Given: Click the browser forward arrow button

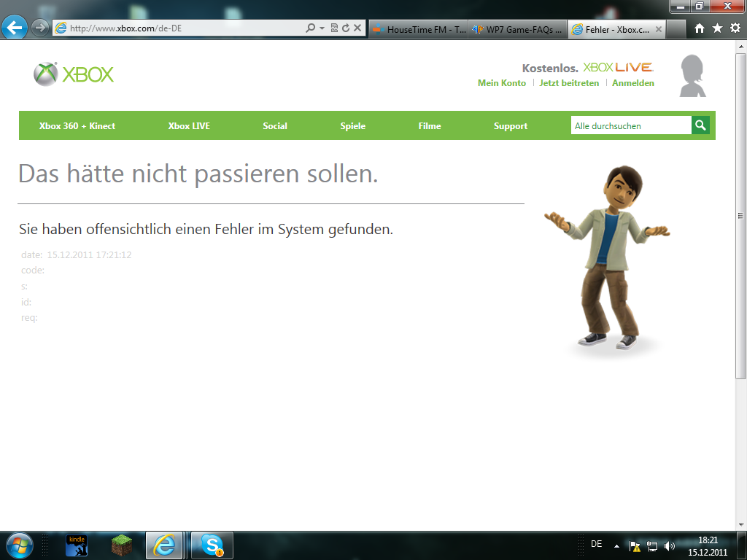Looking at the screenshot, I should (40, 28).
